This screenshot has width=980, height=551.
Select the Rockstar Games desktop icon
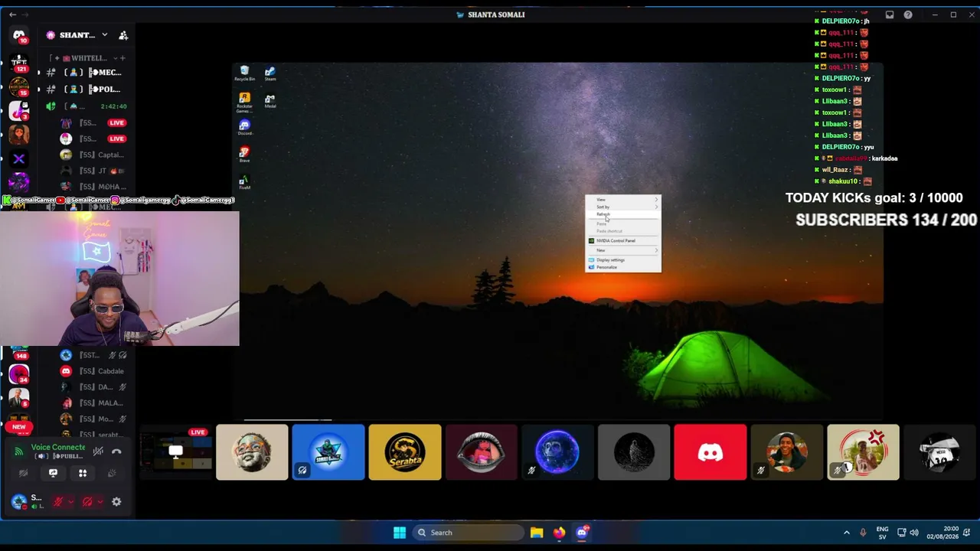pyautogui.click(x=244, y=102)
